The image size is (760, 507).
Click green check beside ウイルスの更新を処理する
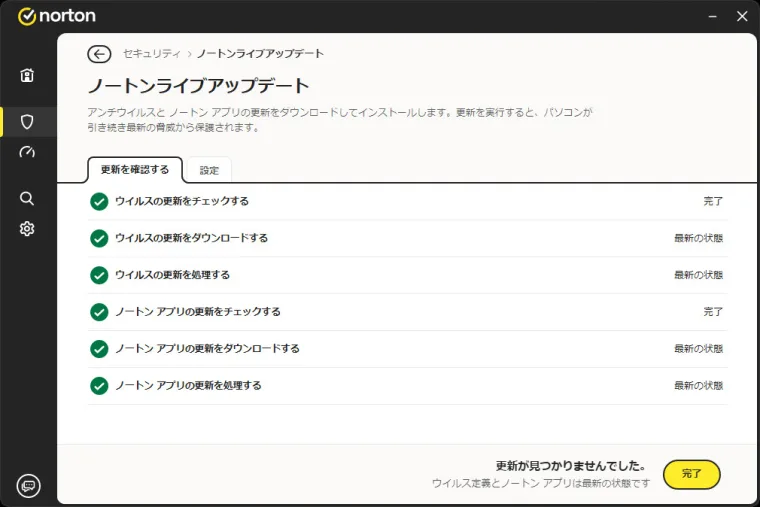[x=99, y=275]
